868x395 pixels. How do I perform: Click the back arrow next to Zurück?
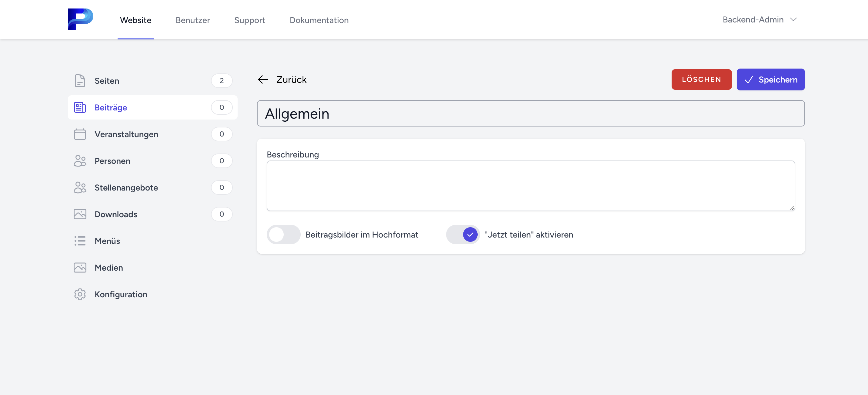[263, 79]
